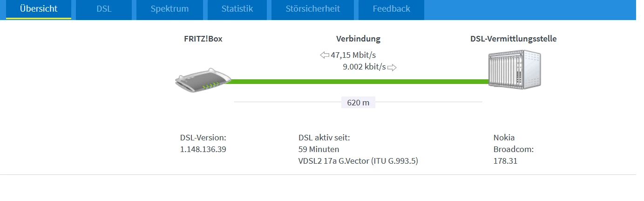
Task: Open the Feedback tab
Action: tap(391, 9)
